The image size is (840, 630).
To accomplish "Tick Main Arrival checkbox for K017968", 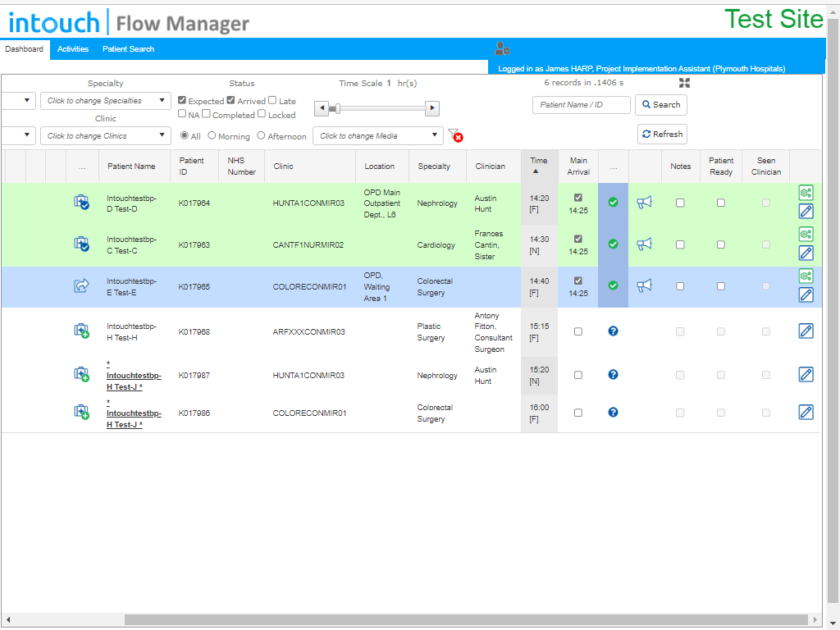I will 578,331.
